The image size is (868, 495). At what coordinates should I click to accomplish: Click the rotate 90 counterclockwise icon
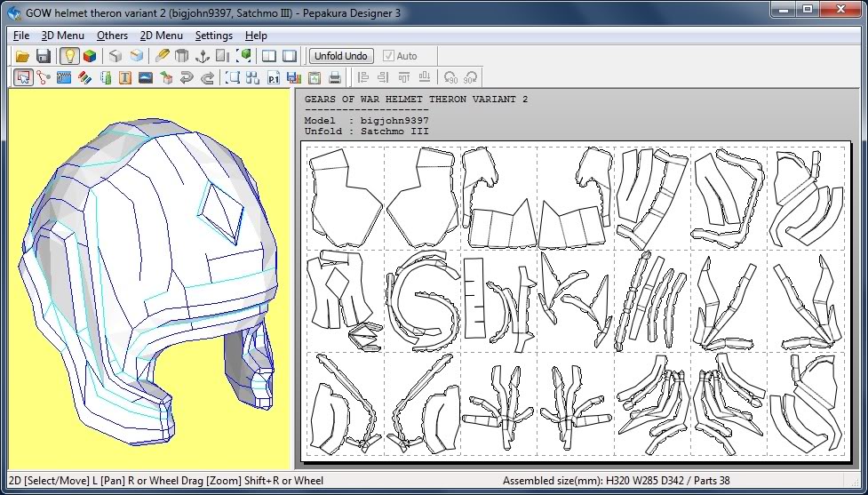coord(450,77)
